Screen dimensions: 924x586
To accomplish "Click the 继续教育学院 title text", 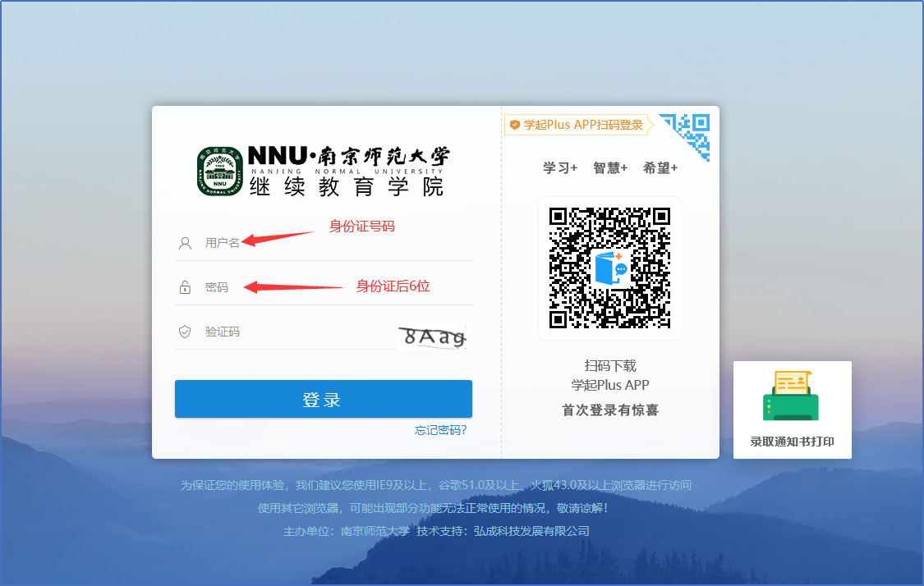I will (x=347, y=186).
